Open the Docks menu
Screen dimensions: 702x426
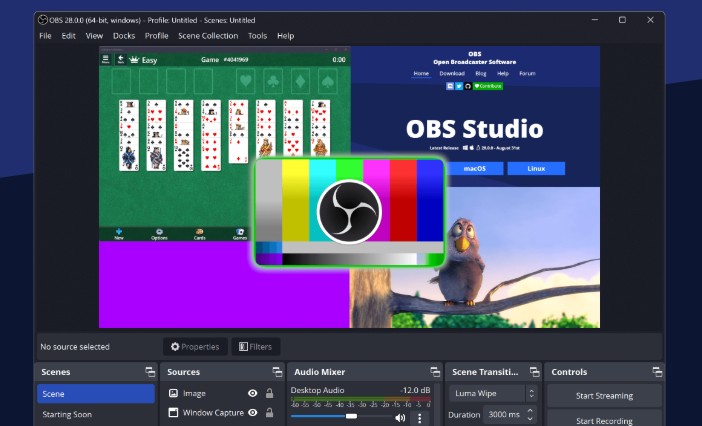click(x=124, y=36)
